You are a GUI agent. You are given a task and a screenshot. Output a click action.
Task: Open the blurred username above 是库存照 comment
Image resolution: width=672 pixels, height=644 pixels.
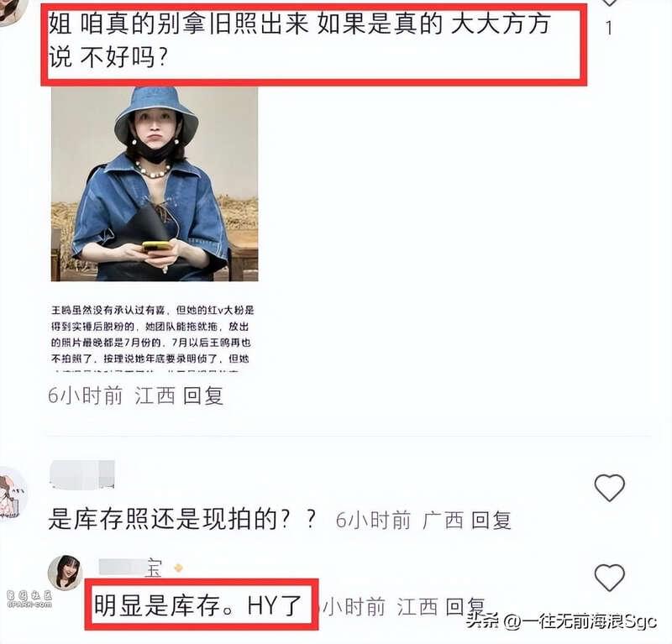[82, 474]
